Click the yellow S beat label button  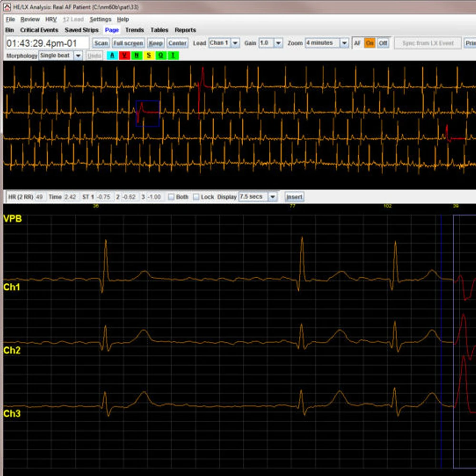click(149, 56)
